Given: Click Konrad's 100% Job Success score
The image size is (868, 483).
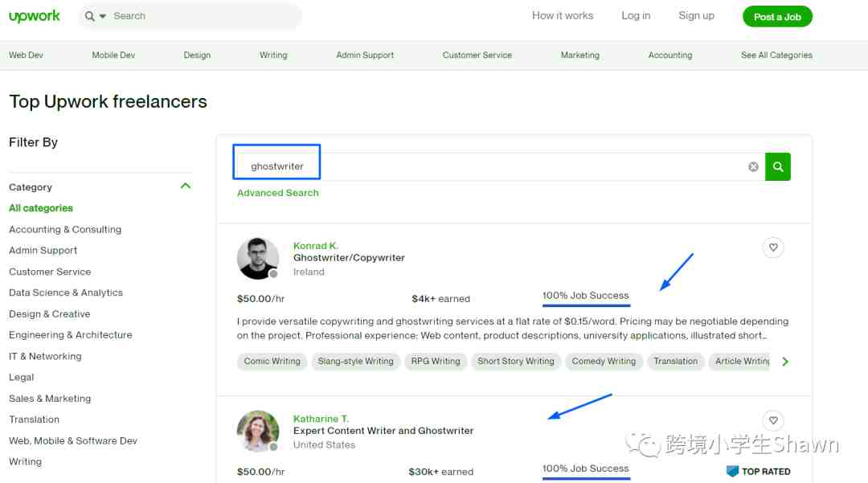Looking at the screenshot, I should click(586, 296).
